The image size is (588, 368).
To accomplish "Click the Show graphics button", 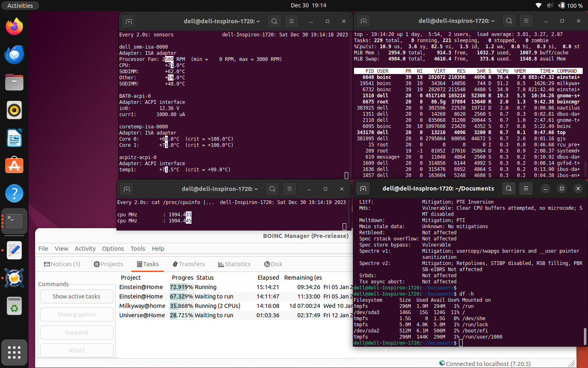I will (76, 314).
